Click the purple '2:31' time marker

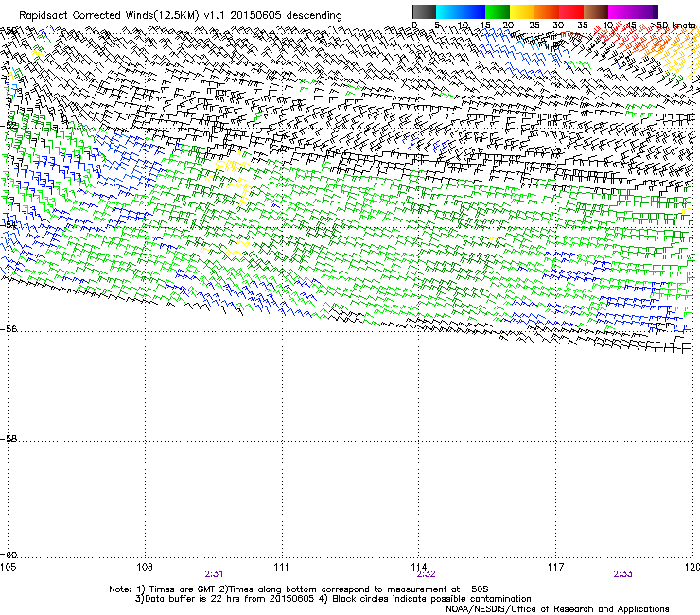214,574
